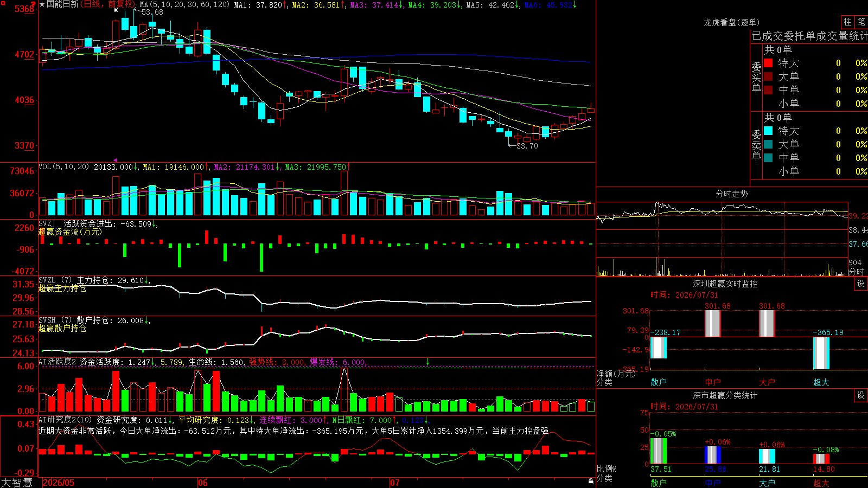
Task: Click the 2026/05 date marker
Action: pyautogui.click(x=59, y=483)
